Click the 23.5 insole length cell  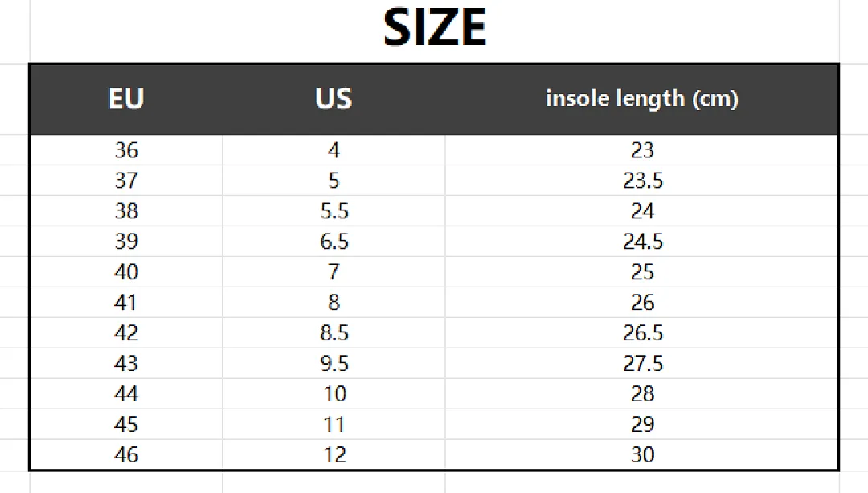point(641,181)
